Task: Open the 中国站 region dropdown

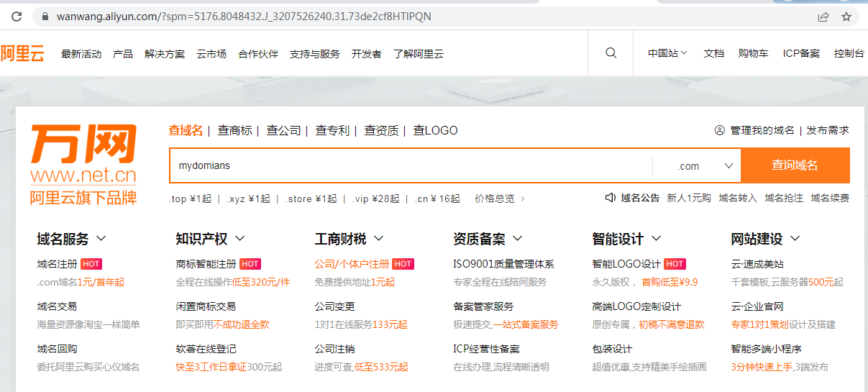Action: pyautogui.click(x=667, y=53)
